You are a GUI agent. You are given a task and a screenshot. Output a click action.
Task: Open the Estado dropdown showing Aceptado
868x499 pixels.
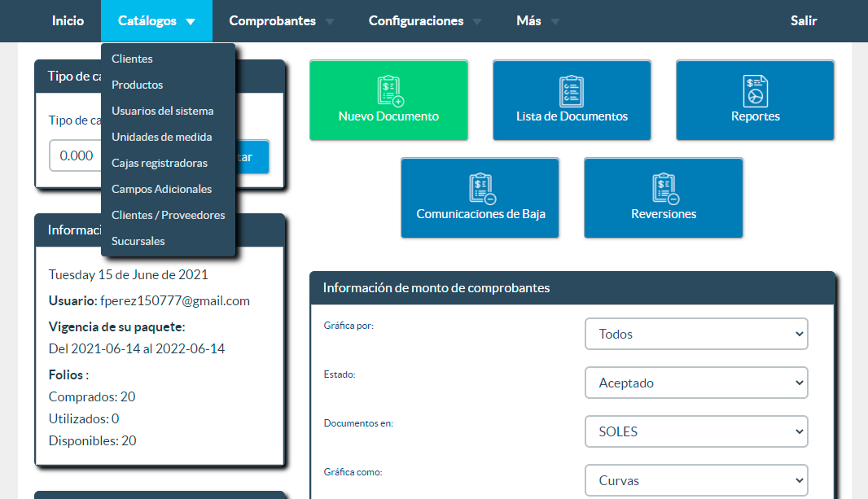point(696,383)
